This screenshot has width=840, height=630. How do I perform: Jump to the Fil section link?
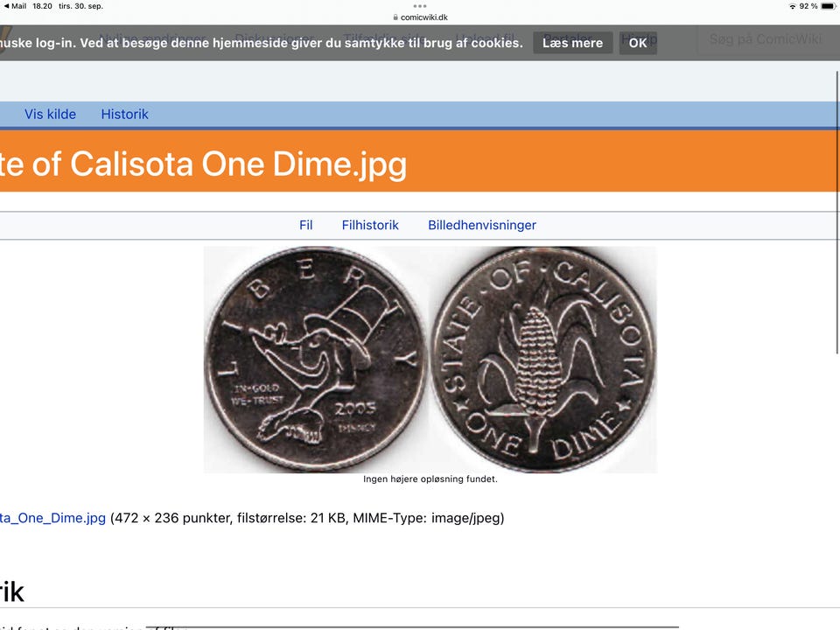(x=306, y=225)
